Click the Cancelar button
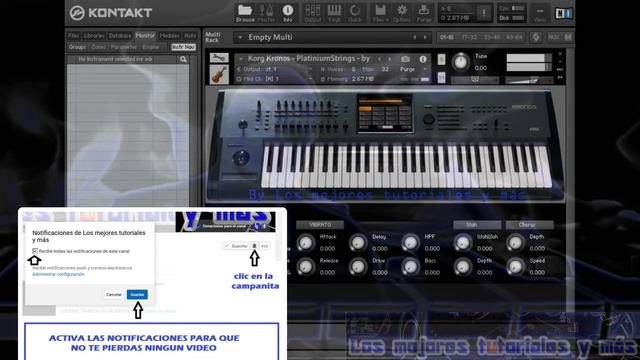The width and height of the screenshot is (640, 360). click(113, 294)
